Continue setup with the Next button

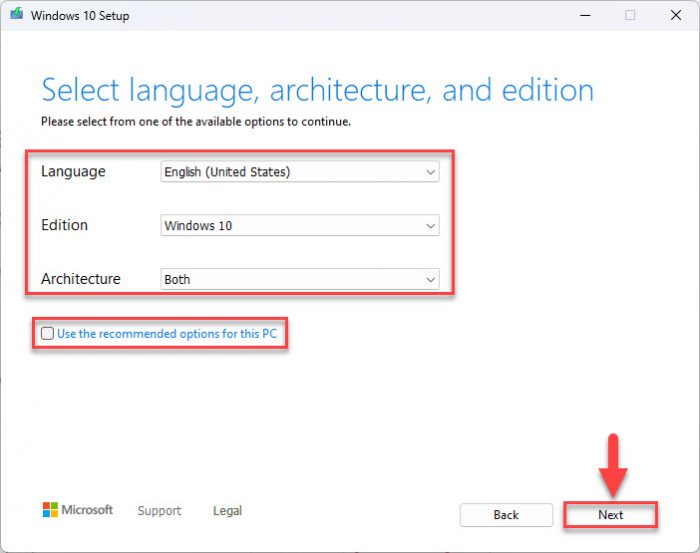(x=610, y=515)
